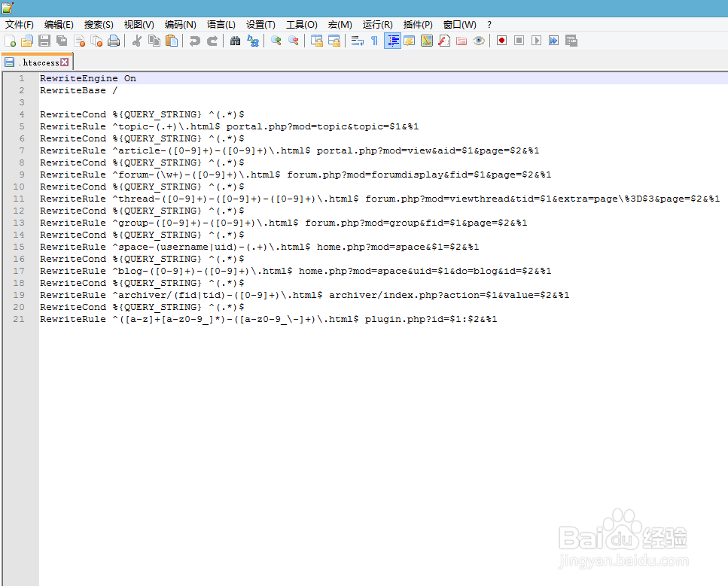Stop macro recording with square icon
Image resolution: width=728 pixels, height=586 pixels.
point(519,41)
